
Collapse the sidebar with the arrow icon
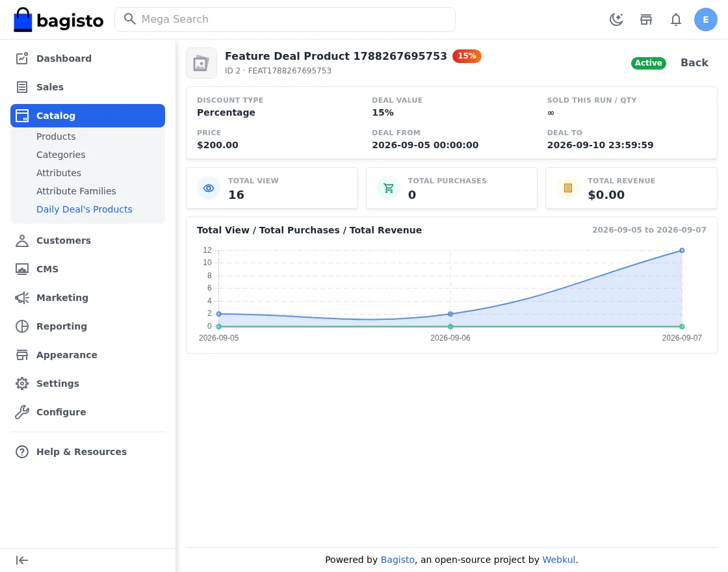22,560
